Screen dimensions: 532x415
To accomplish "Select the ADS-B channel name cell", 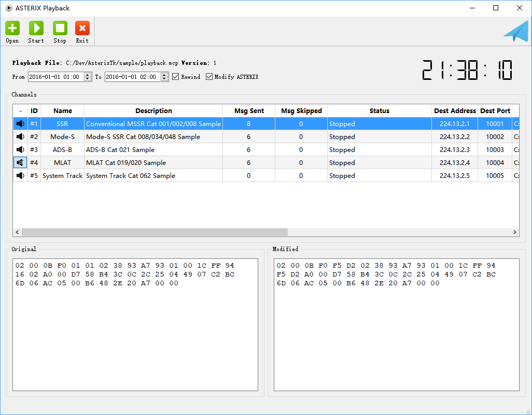I will click(x=62, y=149).
